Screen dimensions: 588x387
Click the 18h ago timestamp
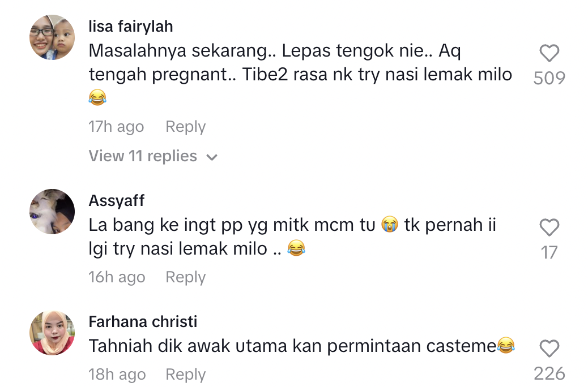[x=117, y=375]
